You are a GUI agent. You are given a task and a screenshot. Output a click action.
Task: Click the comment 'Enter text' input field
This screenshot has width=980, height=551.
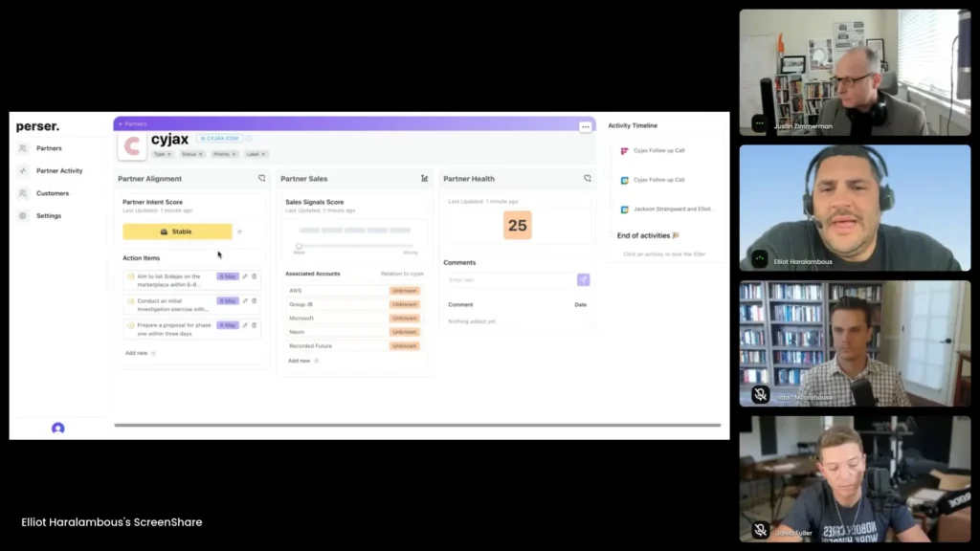509,279
